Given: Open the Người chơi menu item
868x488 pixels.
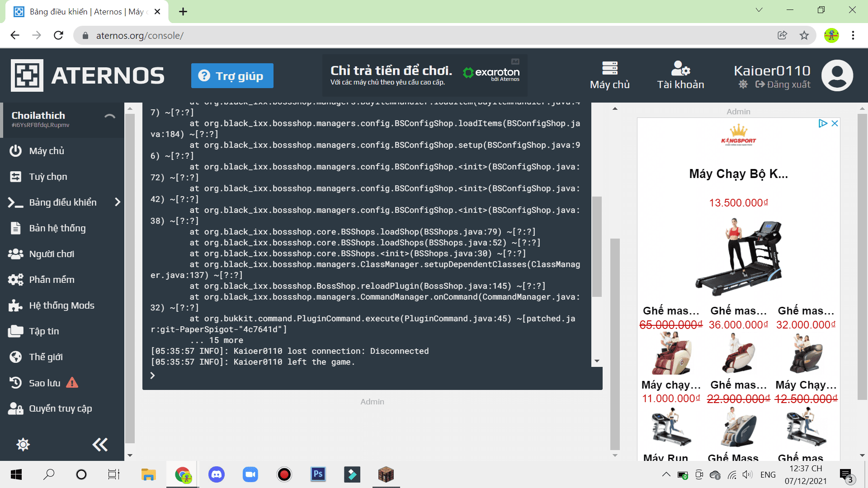Looking at the screenshot, I should (x=52, y=254).
